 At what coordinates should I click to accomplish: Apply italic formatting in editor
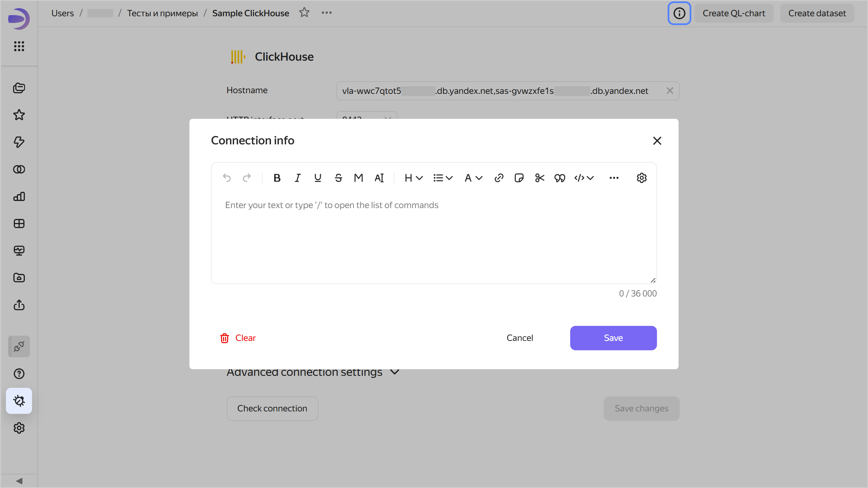(297, 178)
